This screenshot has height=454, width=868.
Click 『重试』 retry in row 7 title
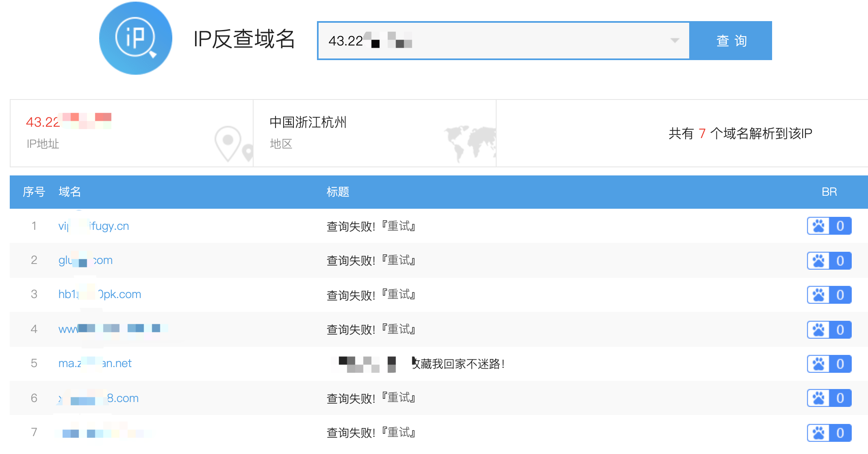click(x=398, y=432)
